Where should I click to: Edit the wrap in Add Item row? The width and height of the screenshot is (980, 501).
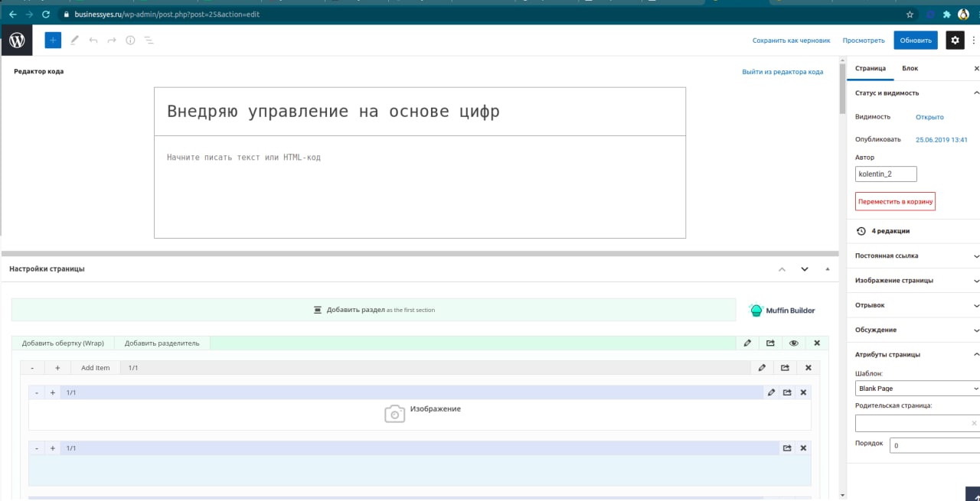point(762,368)
